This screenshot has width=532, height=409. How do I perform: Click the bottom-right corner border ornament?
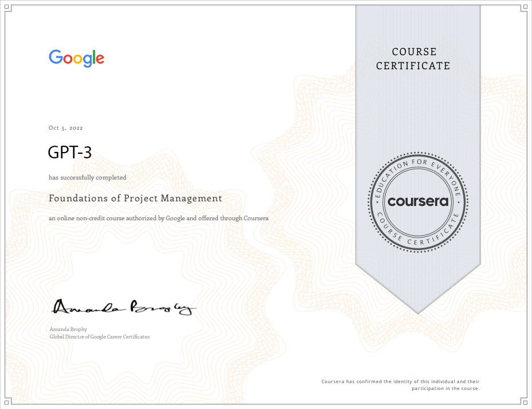pyautogui.click(x=525, y=402)
